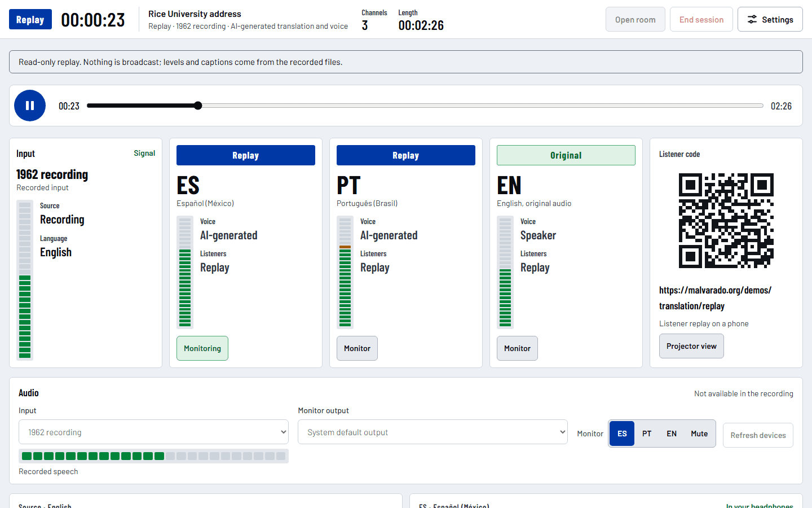Click the listener QR code
Image resolution: width=812 pixels, height=508 pixels.
[726, 221]
